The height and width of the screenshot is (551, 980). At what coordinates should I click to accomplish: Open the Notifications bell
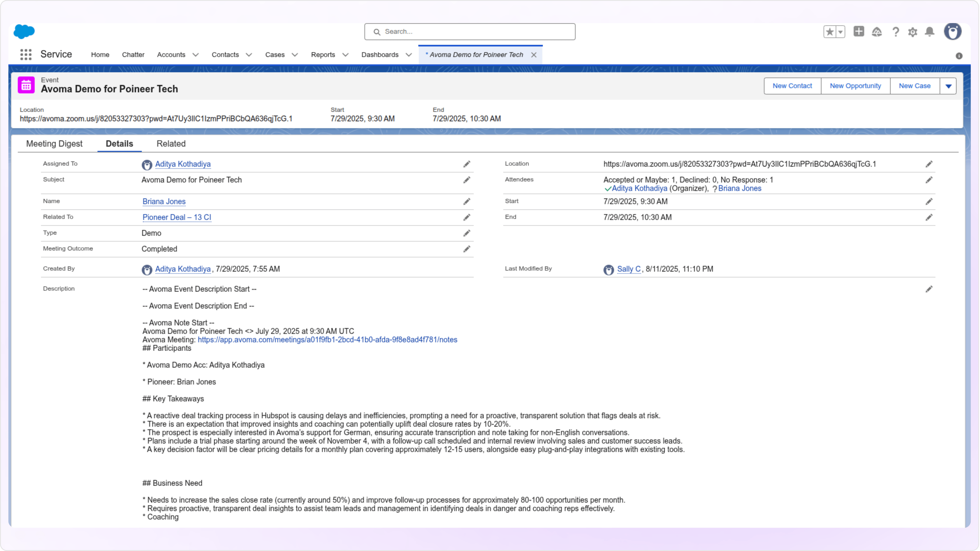pyautogui.click(x=930, y=32)
